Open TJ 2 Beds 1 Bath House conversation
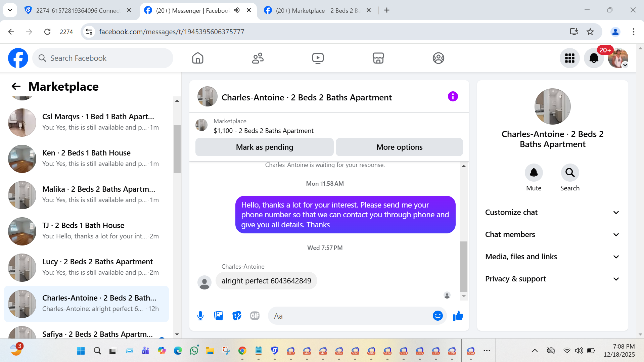 coord(86,231)
